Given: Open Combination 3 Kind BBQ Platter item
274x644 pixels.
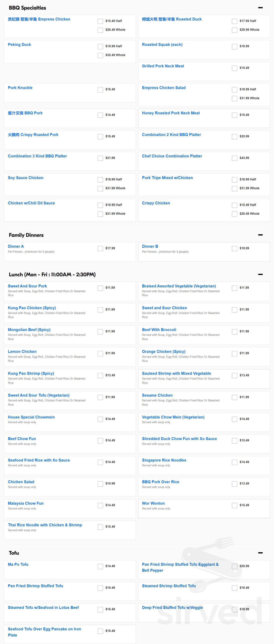Looking at the screenshot, I should (x=37, y=156).
